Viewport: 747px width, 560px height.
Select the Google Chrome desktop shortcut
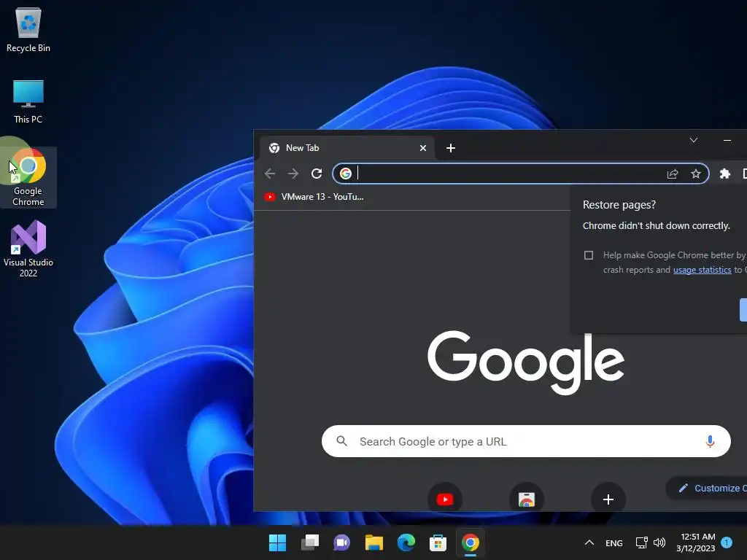click(28, 177)
